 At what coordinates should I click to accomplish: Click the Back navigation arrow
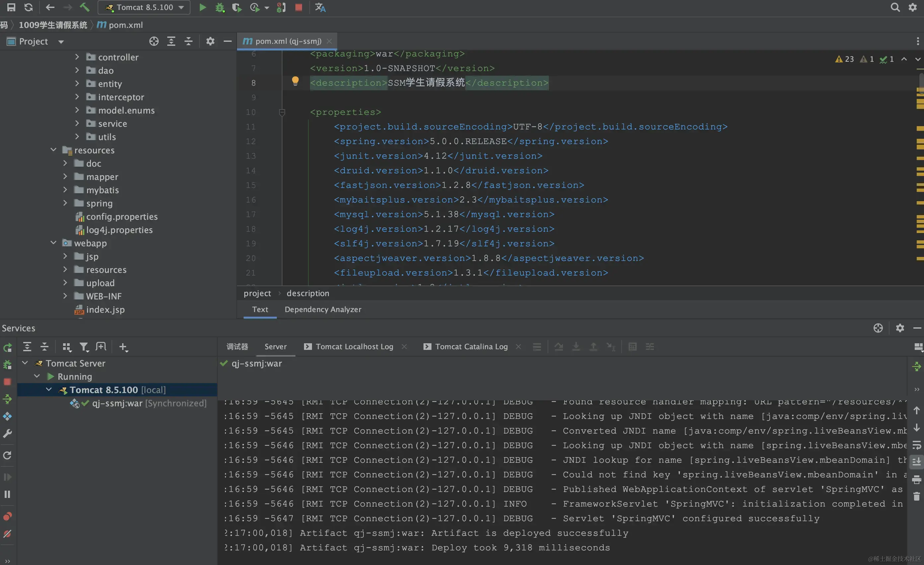click(50, 7)
